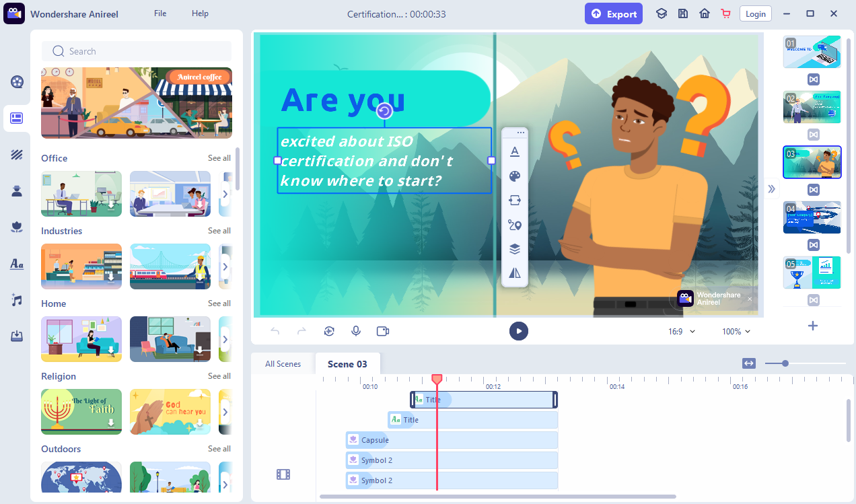This screenshot has height=504, width=856.
Task: Play the scene preview
Action: pyautogui.click(x=518, y=331)
